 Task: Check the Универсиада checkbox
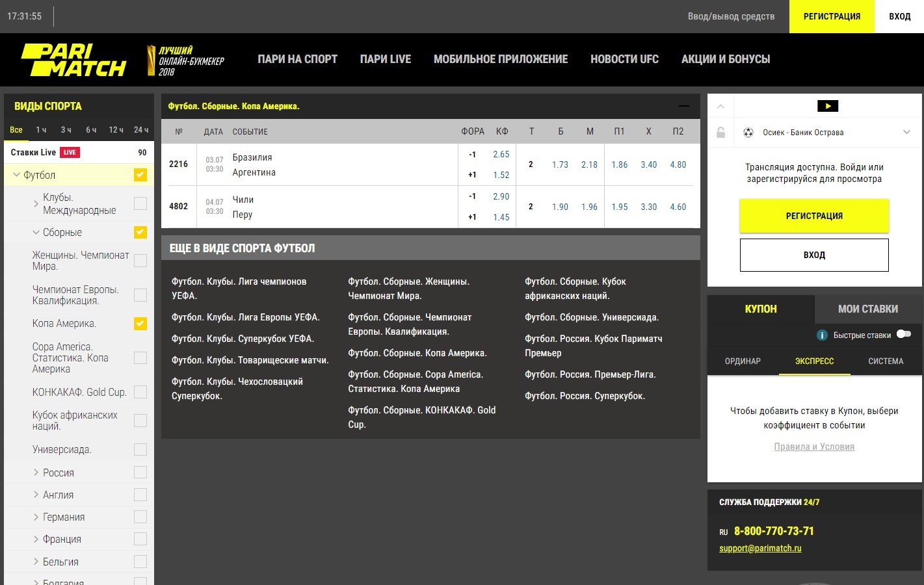[x=140, y=449]
